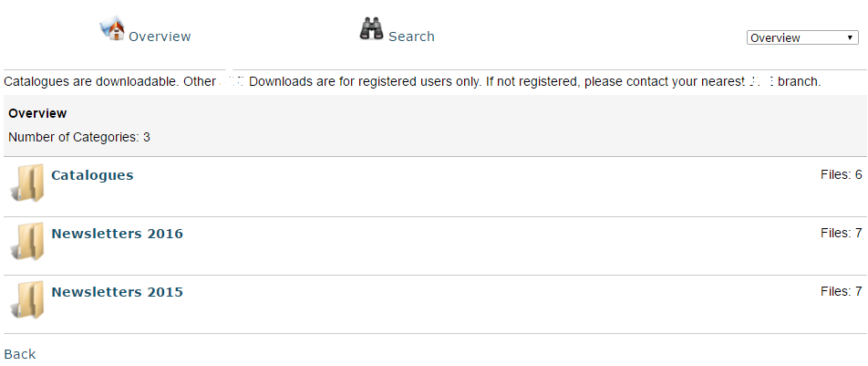Open the Catalogues category link

92,175
